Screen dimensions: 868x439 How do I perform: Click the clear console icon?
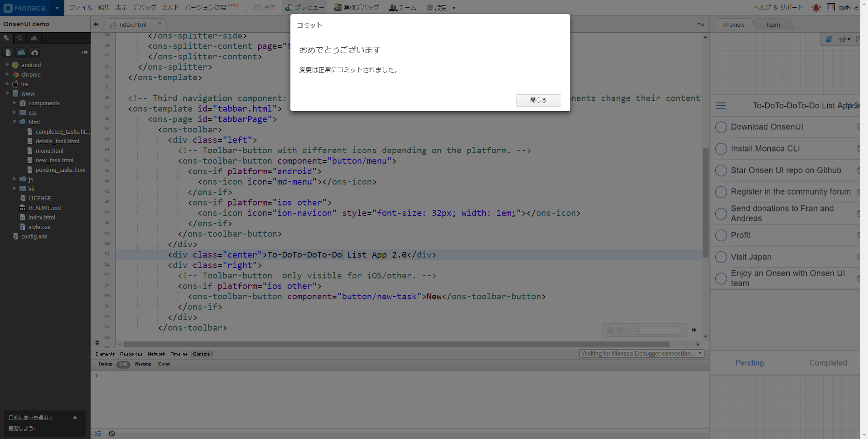click(x=112, y=434)
